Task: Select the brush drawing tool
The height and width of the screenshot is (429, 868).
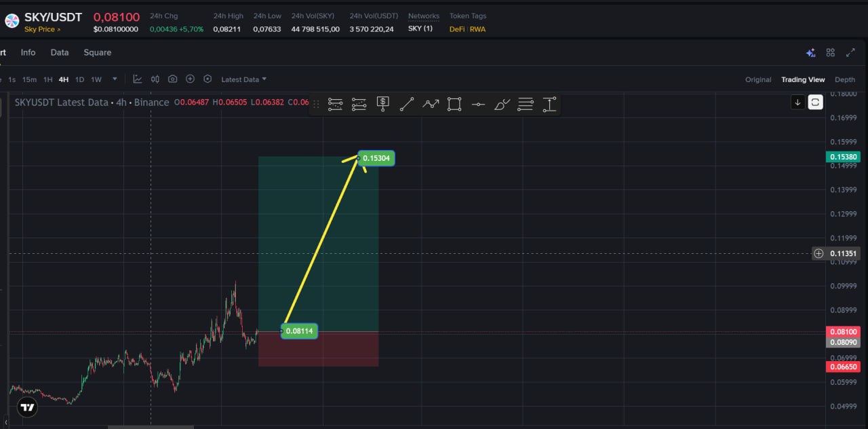Action: [x=502, y=105]
